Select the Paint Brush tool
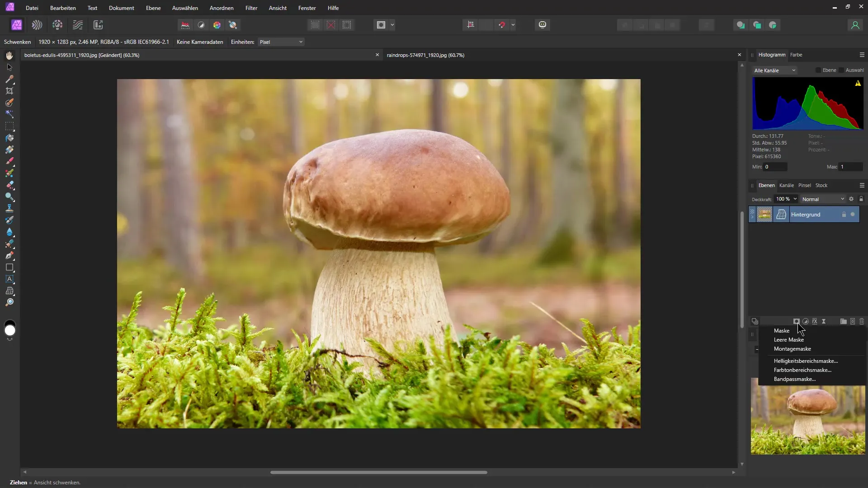 click(9, 161)
